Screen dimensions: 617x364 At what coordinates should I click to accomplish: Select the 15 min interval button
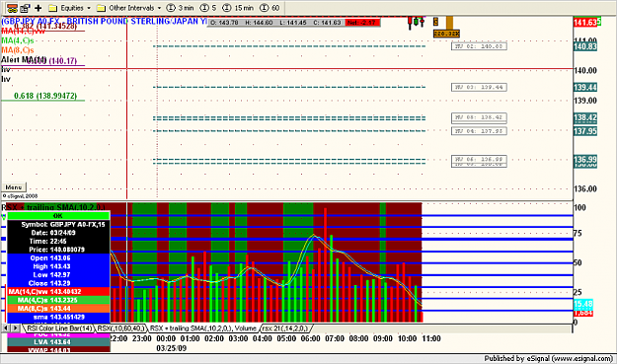pos(239,8)
